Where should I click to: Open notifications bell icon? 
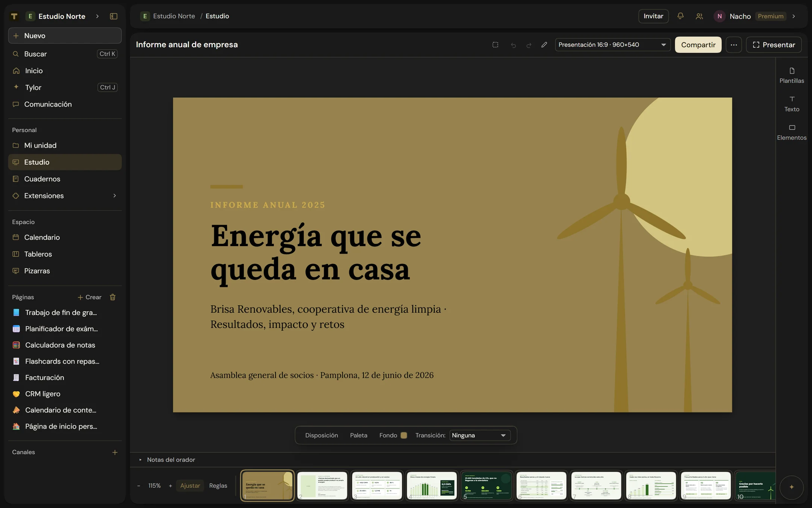(680, 16)
